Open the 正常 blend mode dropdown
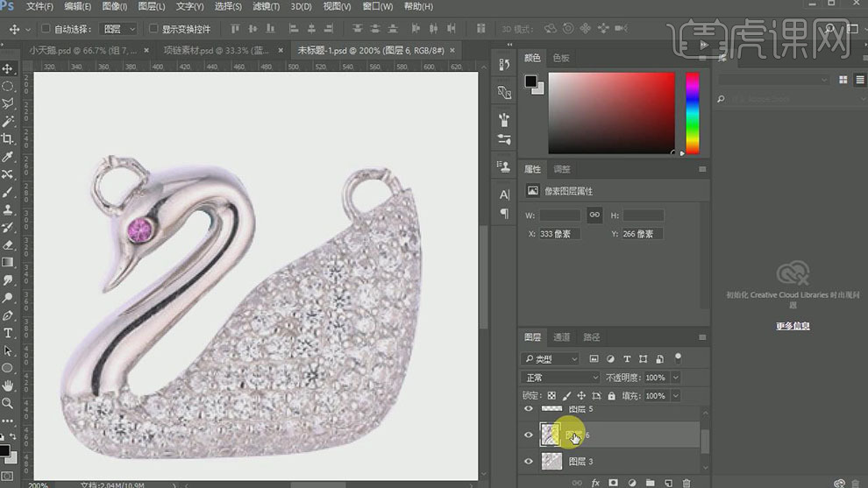This screenshot has height=488, width=868. tap(560, 378)
